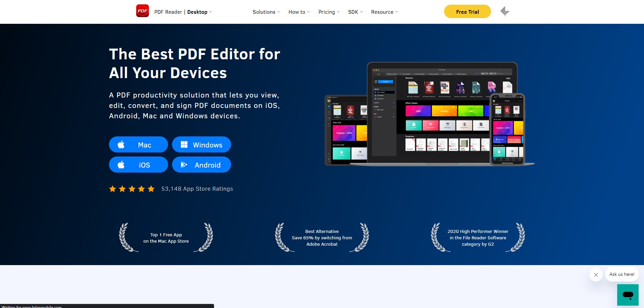
Task: Click the main headline Best PDF Editor
Action: click(x=195, y=63)
